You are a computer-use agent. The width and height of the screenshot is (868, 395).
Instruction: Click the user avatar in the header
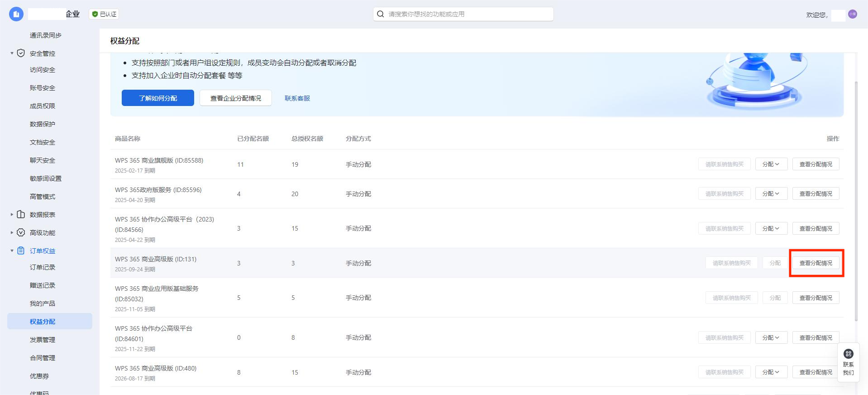point(852,14)
